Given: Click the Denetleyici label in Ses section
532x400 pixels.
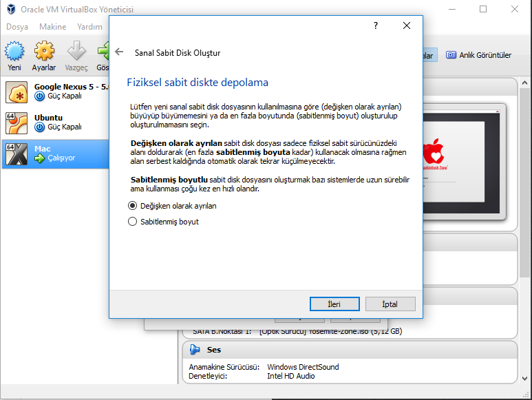Looking at the screenshot, I should click(208, 376).
